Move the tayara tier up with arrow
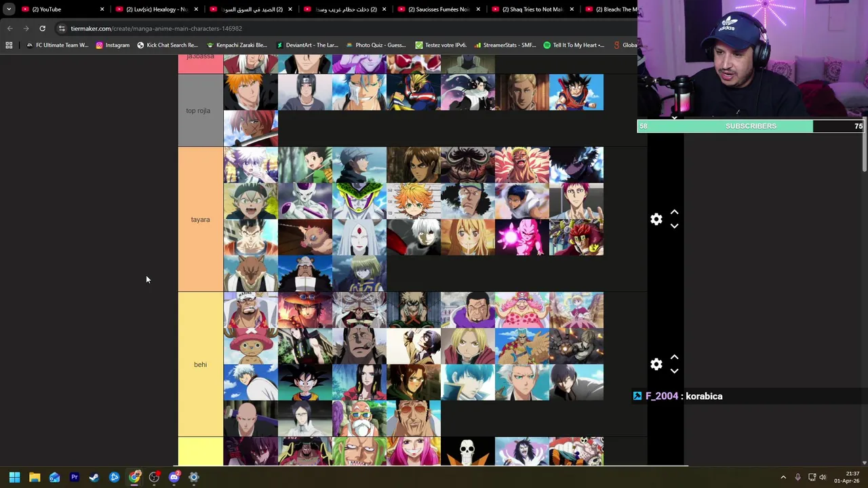The width and height of the screenshot is (868, 488). click(x=674, y=212)
